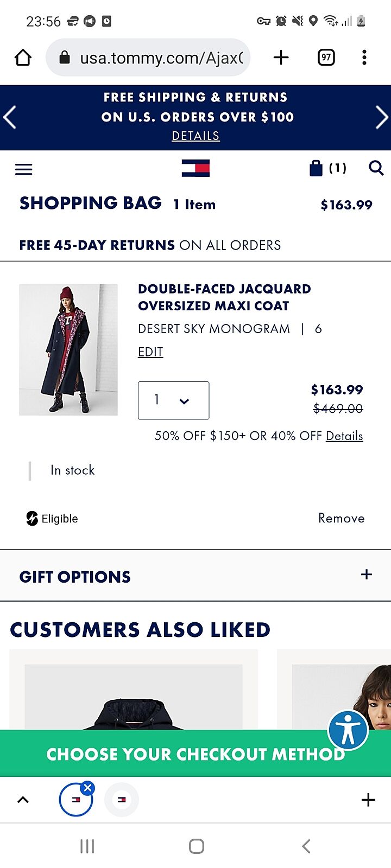Screen dimensions: 391x868
Task: Open the accessibility options icon
Action: tap(348, 730)
